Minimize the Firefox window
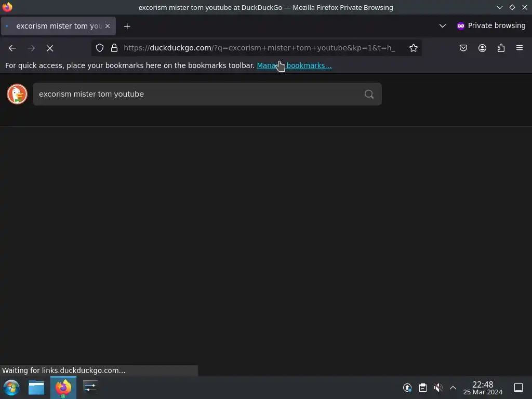Viewport: 532px width, 399px height. click(499, 7)
